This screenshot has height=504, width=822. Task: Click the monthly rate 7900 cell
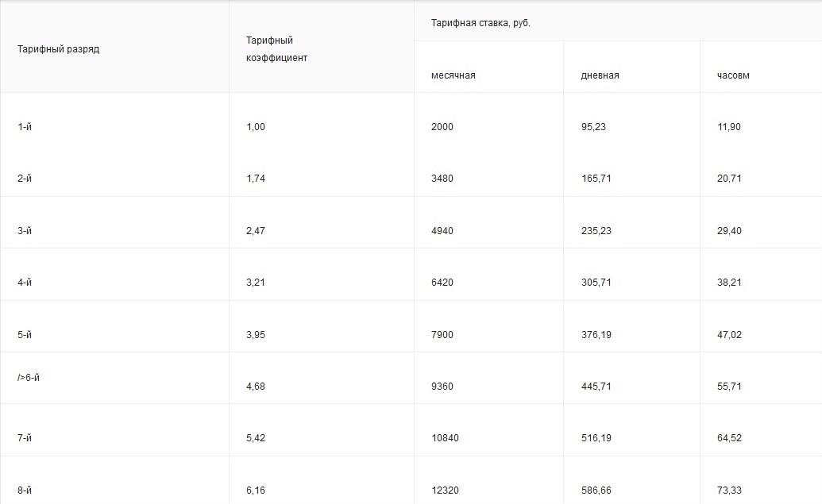(442, 335)
